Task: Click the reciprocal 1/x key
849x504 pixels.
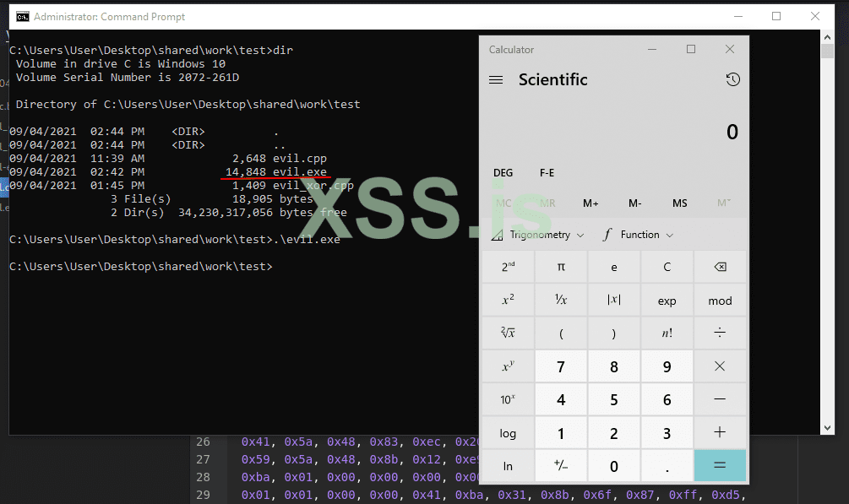Action: point(561,300)
